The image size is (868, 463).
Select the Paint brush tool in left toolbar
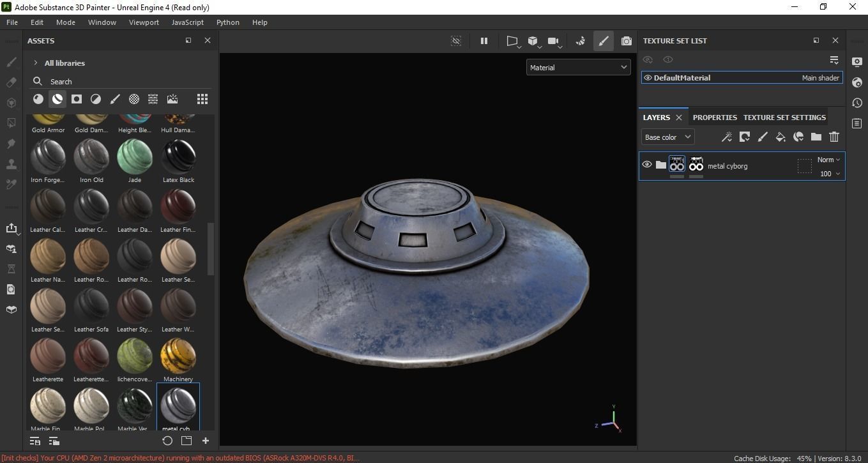coord(11,62)
